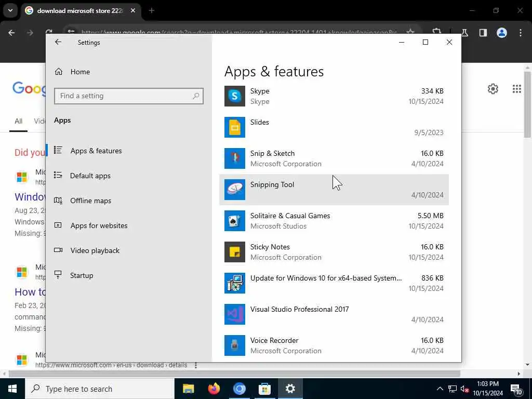Select the download microsoft store Chrome tab
Image resolution: width=532 pixels, height=399 pixels.
[79, 11]
